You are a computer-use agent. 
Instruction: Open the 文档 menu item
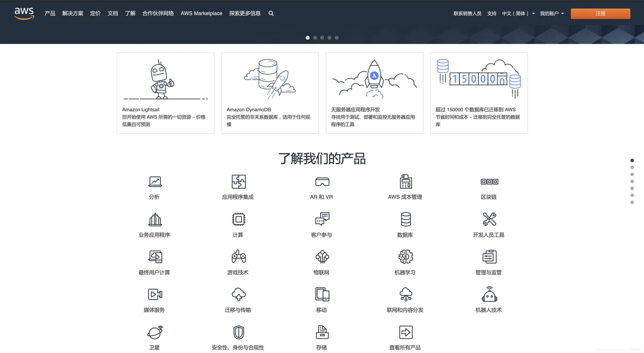click(113, 13)
